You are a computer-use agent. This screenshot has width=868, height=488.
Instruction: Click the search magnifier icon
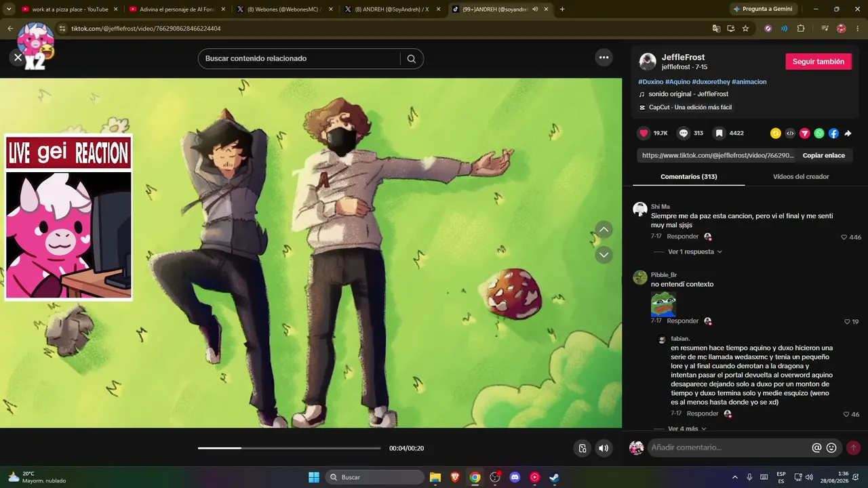[412, 59]
